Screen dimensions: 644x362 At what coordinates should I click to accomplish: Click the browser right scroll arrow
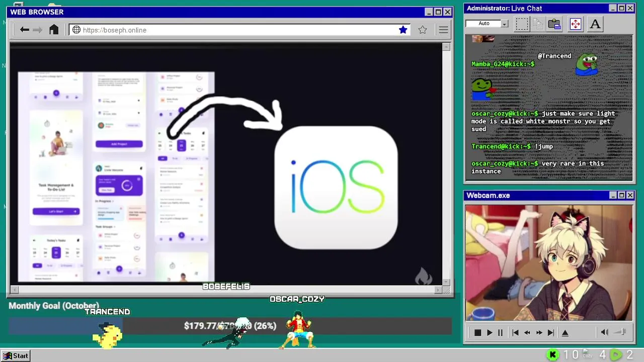tap(439, 290)
